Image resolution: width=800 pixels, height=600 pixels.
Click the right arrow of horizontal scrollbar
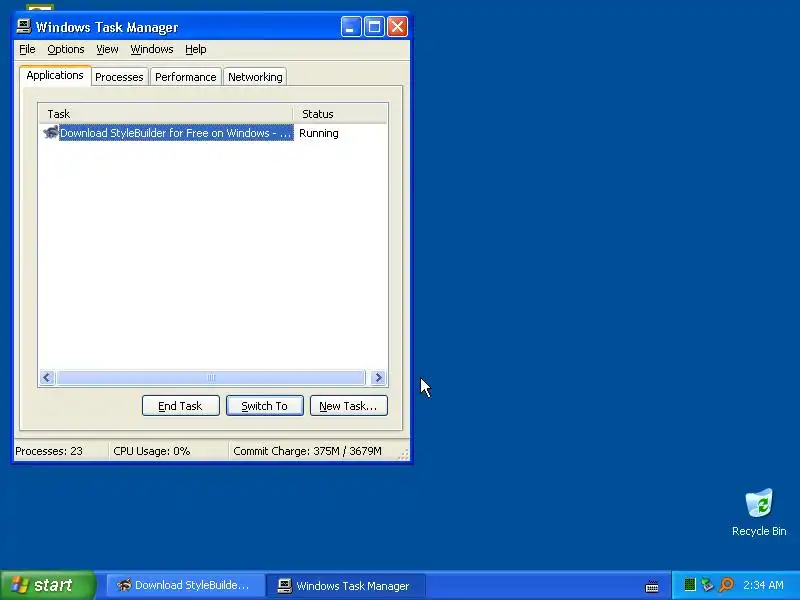click(379, 378)
